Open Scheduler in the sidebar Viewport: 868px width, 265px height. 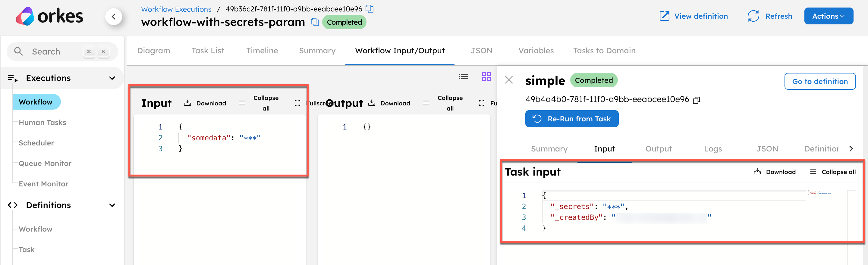coord(36,143)
